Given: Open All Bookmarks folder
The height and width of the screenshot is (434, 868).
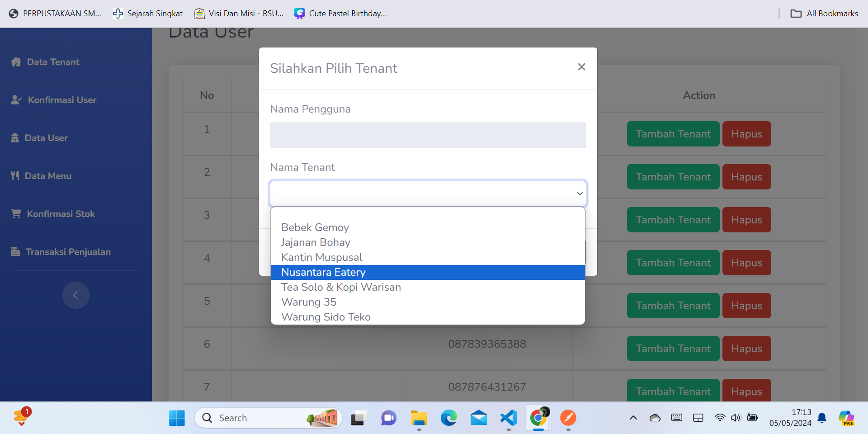Looking at the screenshot, I should (824, 14).
